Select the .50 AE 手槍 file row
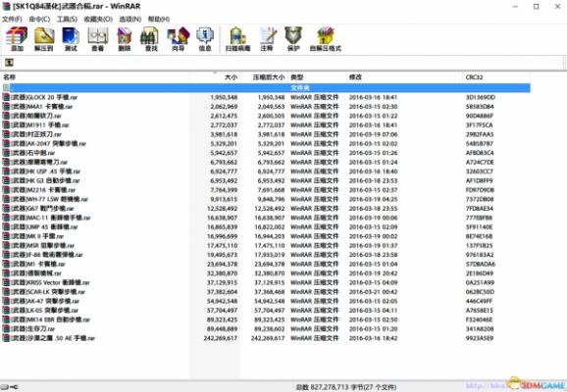Image resolution: width=567 pixels, height=392 pixels. (x=266, y=338)
